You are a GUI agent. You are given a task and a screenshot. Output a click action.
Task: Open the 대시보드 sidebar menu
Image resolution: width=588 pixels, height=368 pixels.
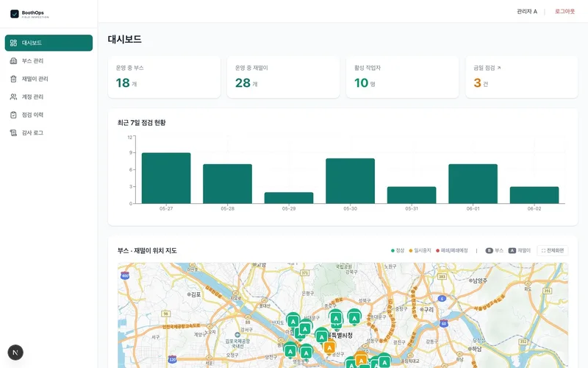[49, 43]
